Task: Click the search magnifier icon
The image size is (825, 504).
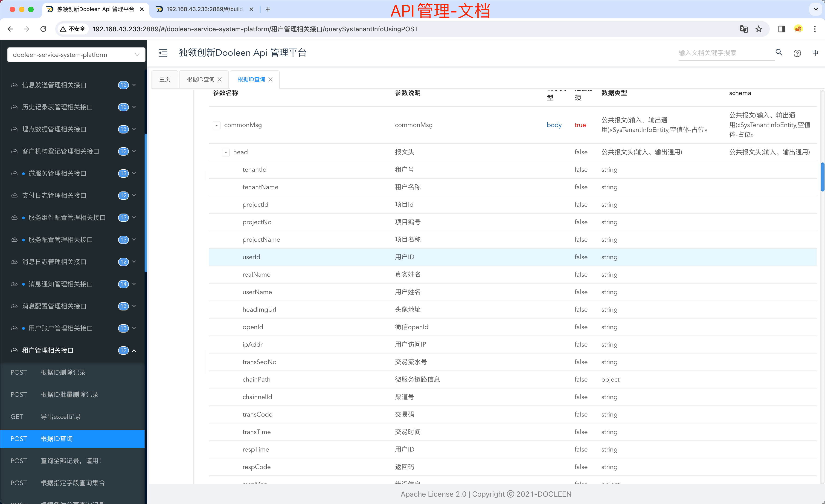Action: (x=779, y=52)
